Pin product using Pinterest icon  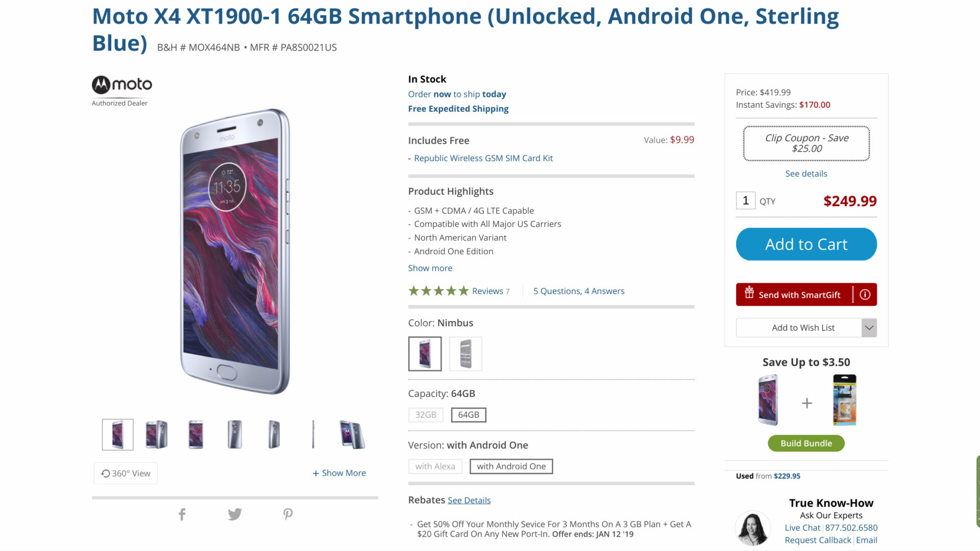tap(288, 514)
